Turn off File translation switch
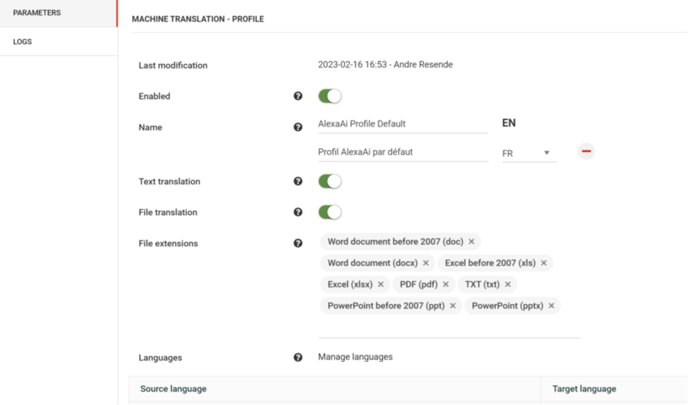Viewport: 688px width, 405px height. click(330, 212)
